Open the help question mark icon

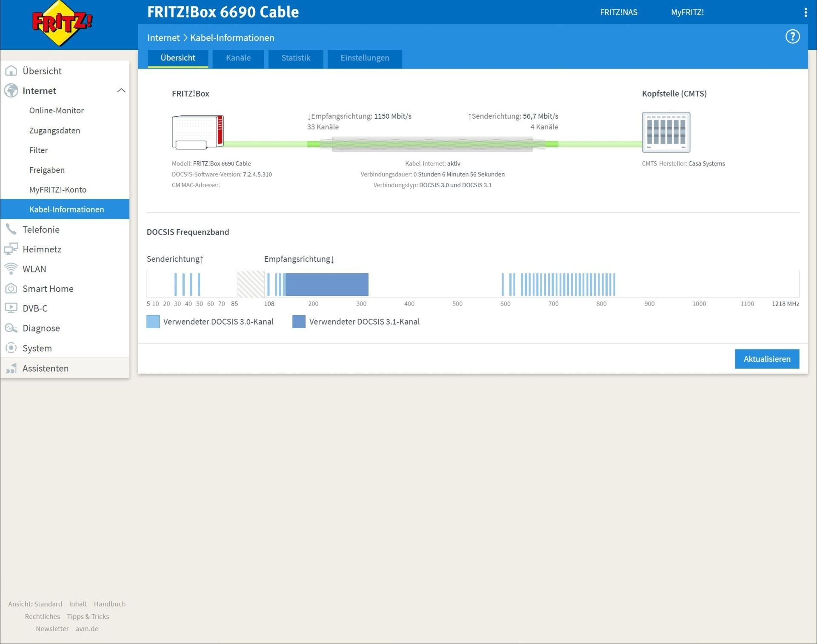coord(792,37)
